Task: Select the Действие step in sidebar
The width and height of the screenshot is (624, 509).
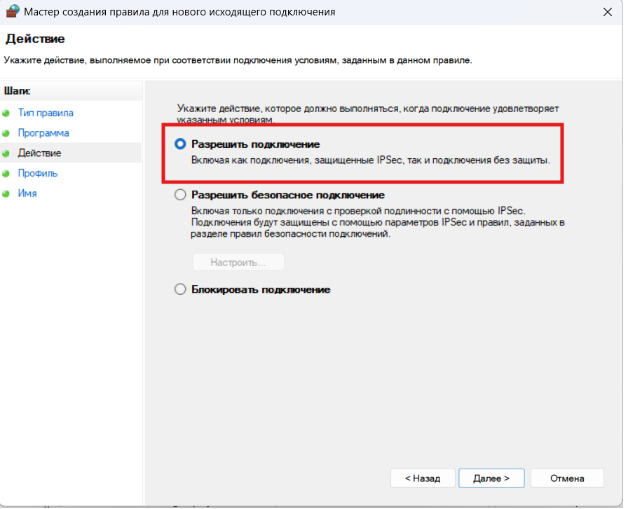Action: (39, 153)
